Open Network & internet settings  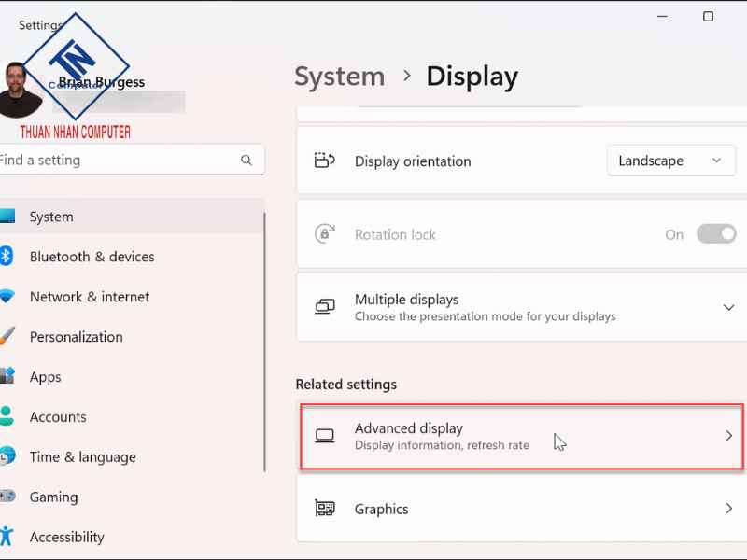click(89, 297)
